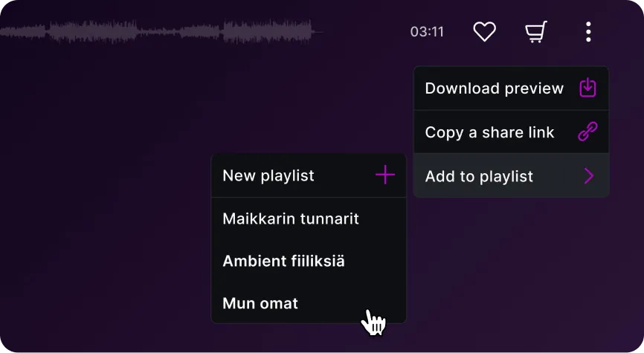Select the Download preview menu entry

512,88
